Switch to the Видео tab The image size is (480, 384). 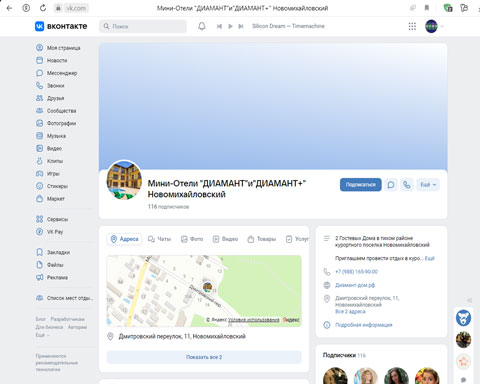click(x=225, y=239)
